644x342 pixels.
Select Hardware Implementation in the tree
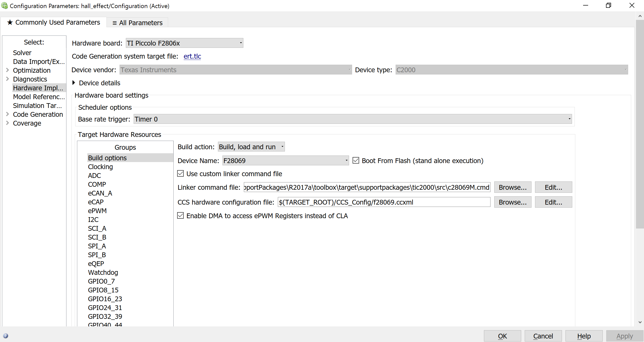(39, 88)
